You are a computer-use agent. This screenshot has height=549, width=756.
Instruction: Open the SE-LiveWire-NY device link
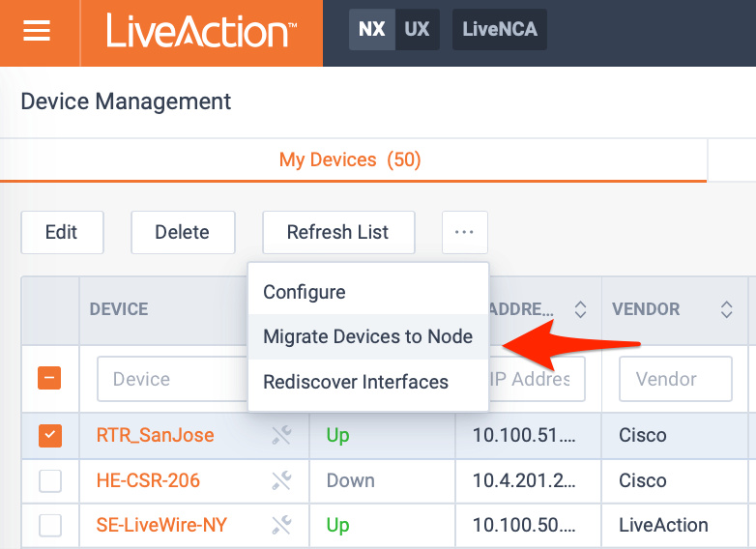tap(161, 525)
